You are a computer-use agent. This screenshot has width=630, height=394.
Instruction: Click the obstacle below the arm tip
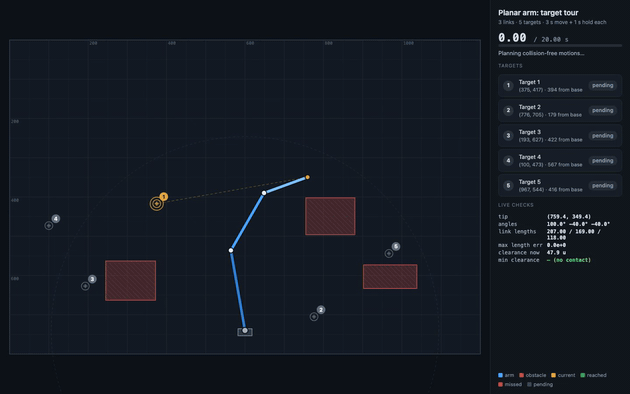coord(330,216)
